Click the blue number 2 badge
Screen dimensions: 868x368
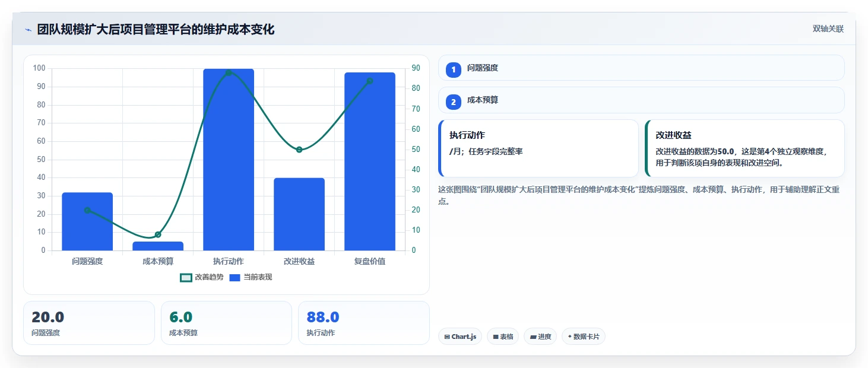(x=454, y=102)
